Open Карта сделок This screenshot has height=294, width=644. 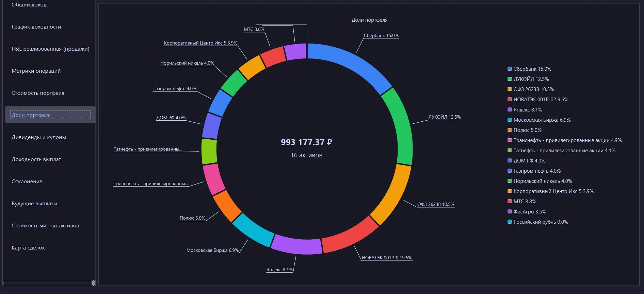28,248
